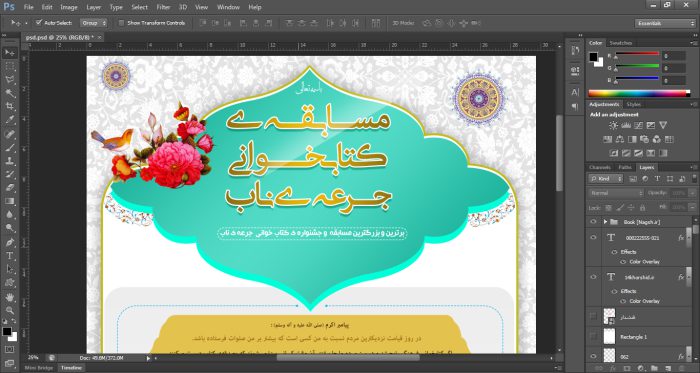
Task: Hide the Book [Nagsh.ir] group
Action: pos(593,221)
